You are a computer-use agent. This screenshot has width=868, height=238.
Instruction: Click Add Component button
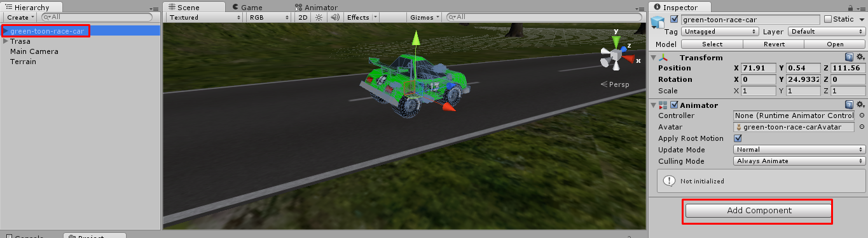759,211
